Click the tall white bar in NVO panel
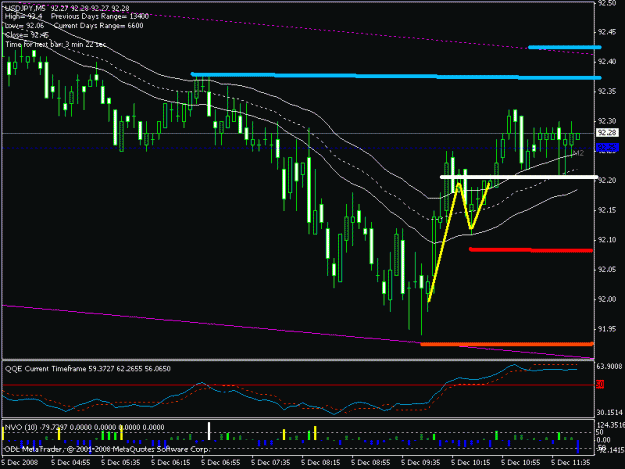 point(209,431)
